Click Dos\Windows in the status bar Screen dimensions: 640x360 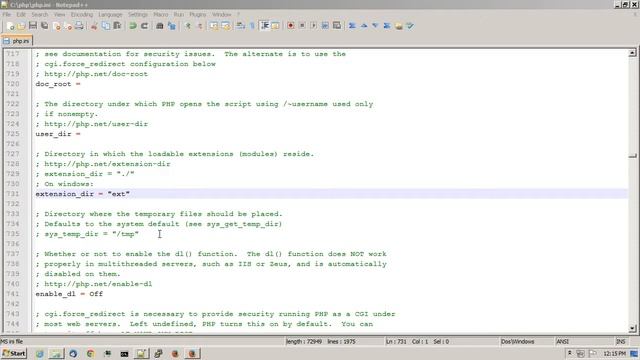[x=517, y=341]
